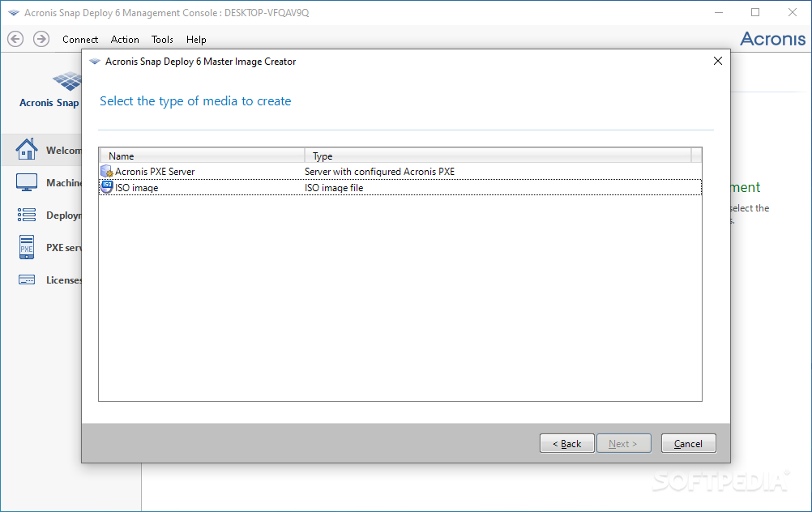Open the Tools menu
The height and width of the screenshot is (512, 812).
click(162, 40)
